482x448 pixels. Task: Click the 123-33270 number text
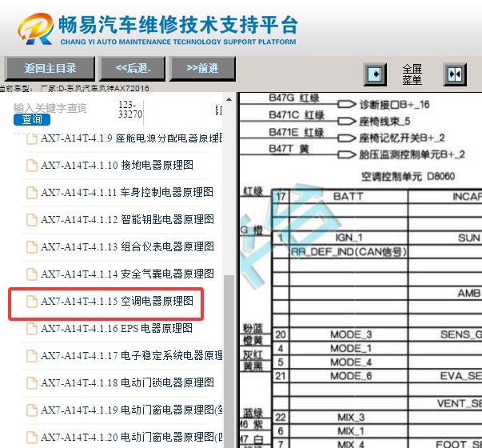coord(130,110)
